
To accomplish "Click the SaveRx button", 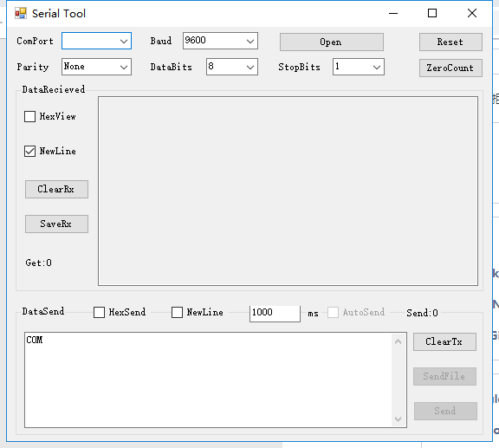I will pyautogui.click(x=56, y=224).
